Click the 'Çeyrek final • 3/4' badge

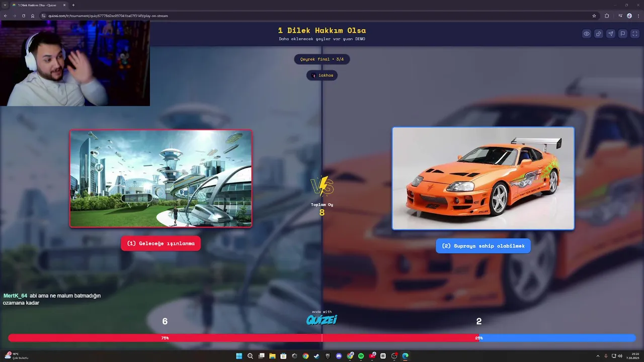tap(322, 59)
